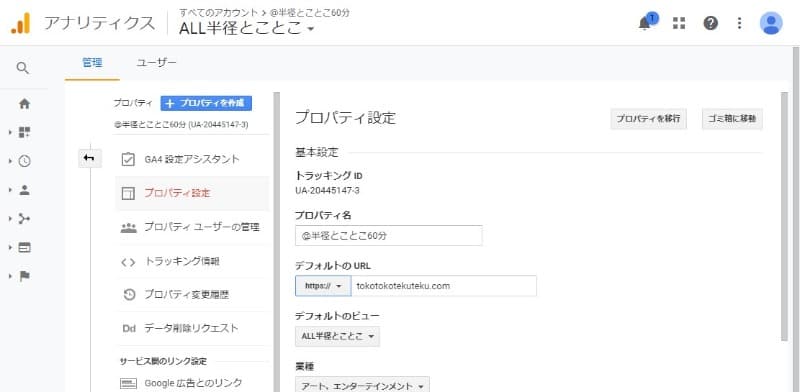Select GA4 設定アシスタント menu item

tap(192, 159)
